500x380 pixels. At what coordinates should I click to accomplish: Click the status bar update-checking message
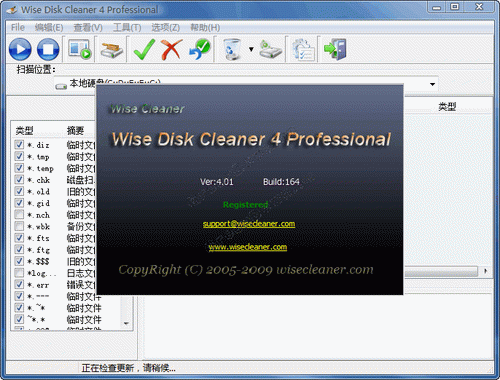click(x=128, y=368)
